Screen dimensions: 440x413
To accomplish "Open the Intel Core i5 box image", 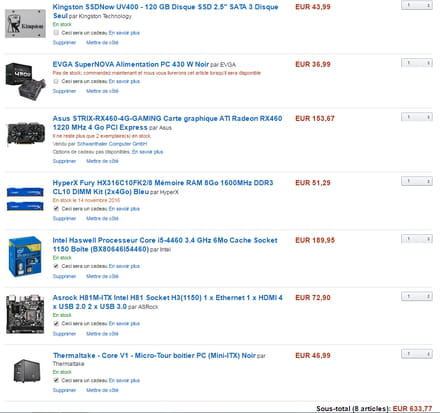I will pyautogui.click(x=25, y=257).
